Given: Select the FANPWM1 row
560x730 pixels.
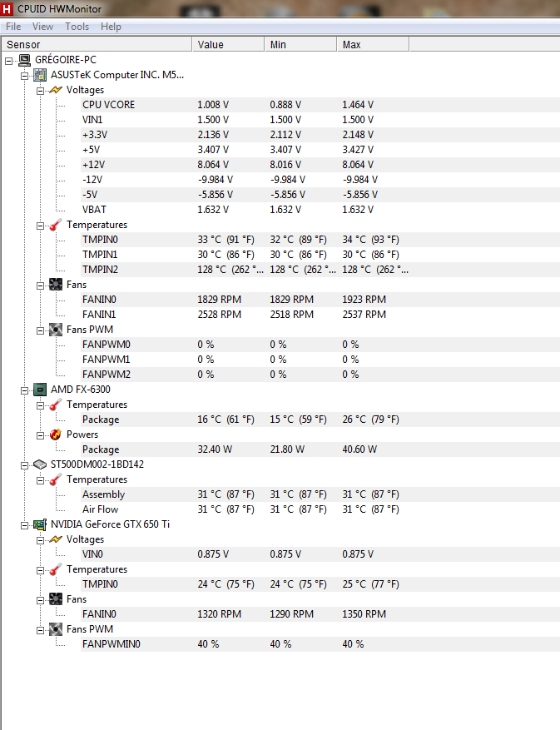Looking at the screenshot, I should tap(320, 360).
